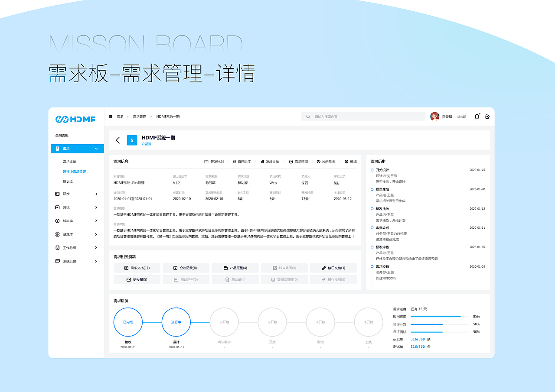The width and height of the screenshot is (555, 392).
Task: Click the 版本库 info icon in sidebar
Action: click(57, 221)
